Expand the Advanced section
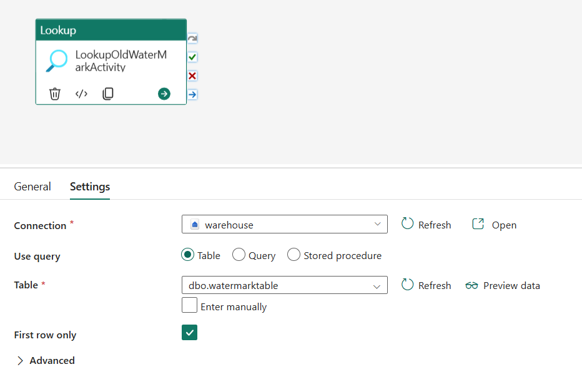The width and height of the screenshot is (582, 392). point(46,360)
